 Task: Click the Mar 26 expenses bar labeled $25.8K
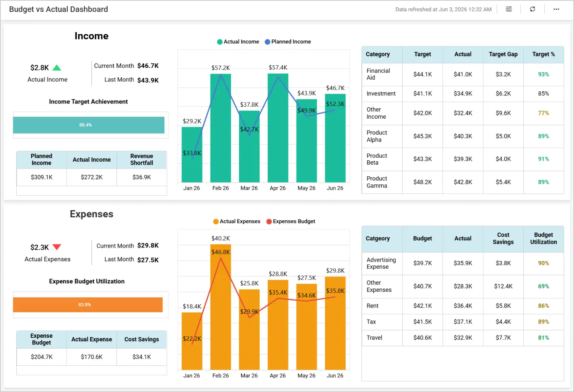[x=249, y=330]
